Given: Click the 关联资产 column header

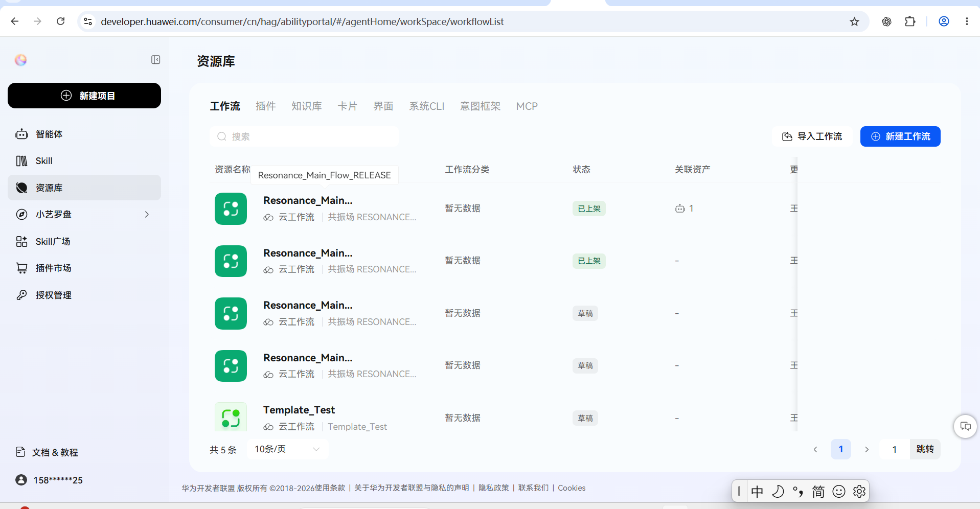Looking at the screenshot, I should click(x=693, y=169).
